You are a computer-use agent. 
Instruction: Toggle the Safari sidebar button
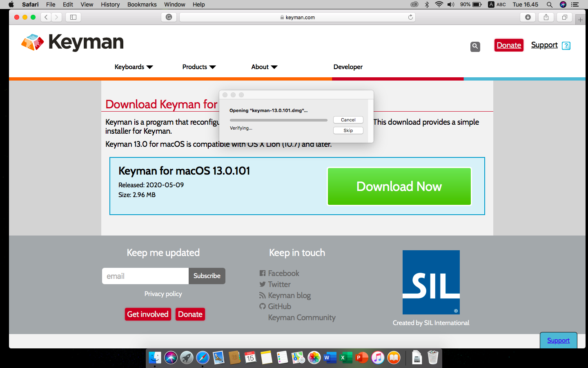(73, 17)
